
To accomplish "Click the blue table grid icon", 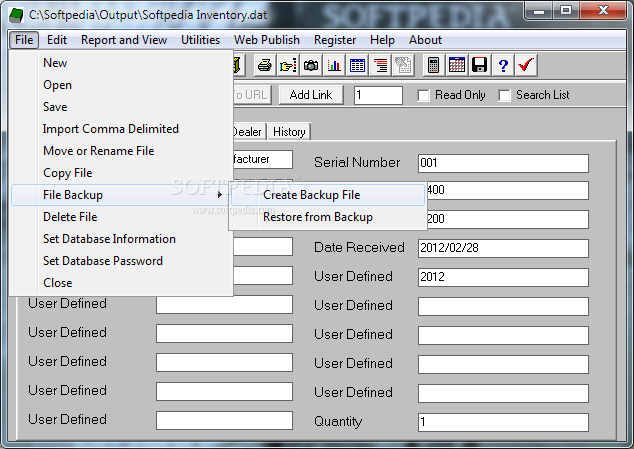I will [x=357, y=65].
